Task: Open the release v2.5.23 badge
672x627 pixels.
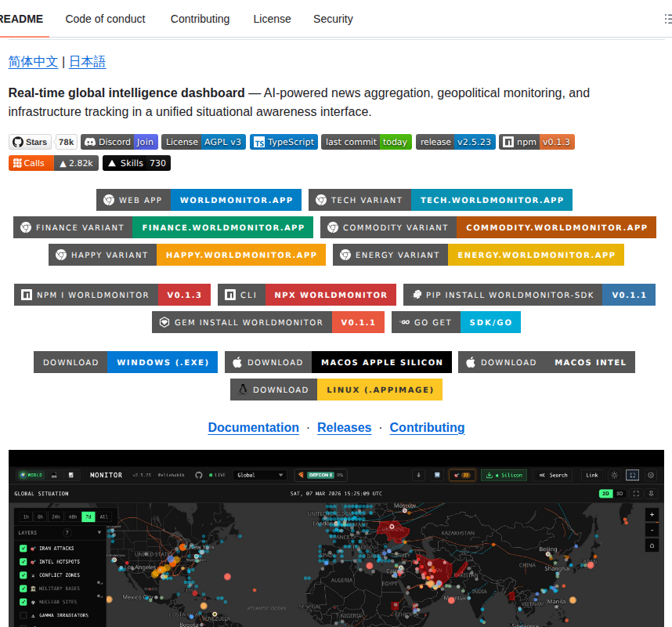Action: (x=456, y=142)
